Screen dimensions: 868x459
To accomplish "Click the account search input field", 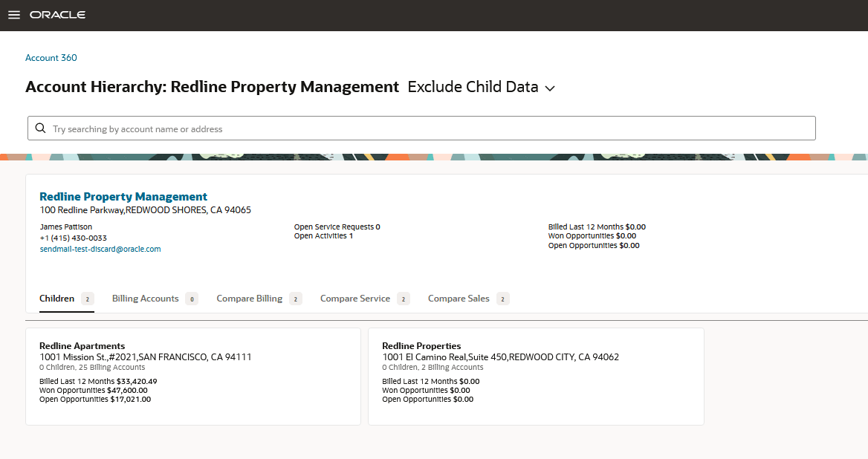I will tap(297, 128).
